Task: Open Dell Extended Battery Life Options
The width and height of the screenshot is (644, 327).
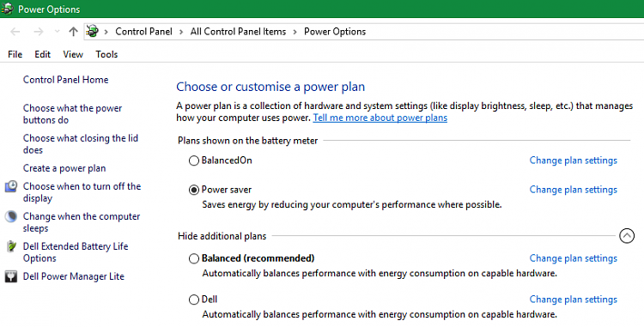Action: pos(76,252)
